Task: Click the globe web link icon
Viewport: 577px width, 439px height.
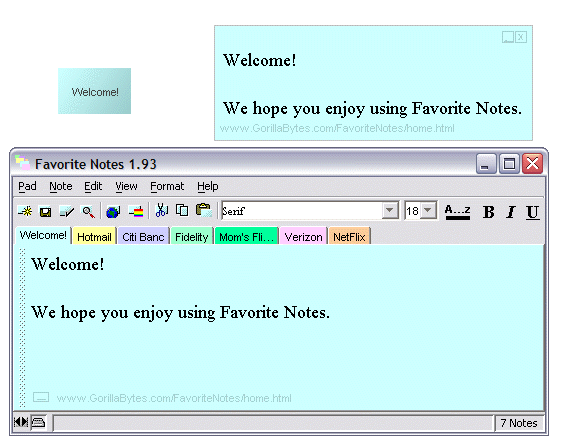Action: (x=113, y=212)
